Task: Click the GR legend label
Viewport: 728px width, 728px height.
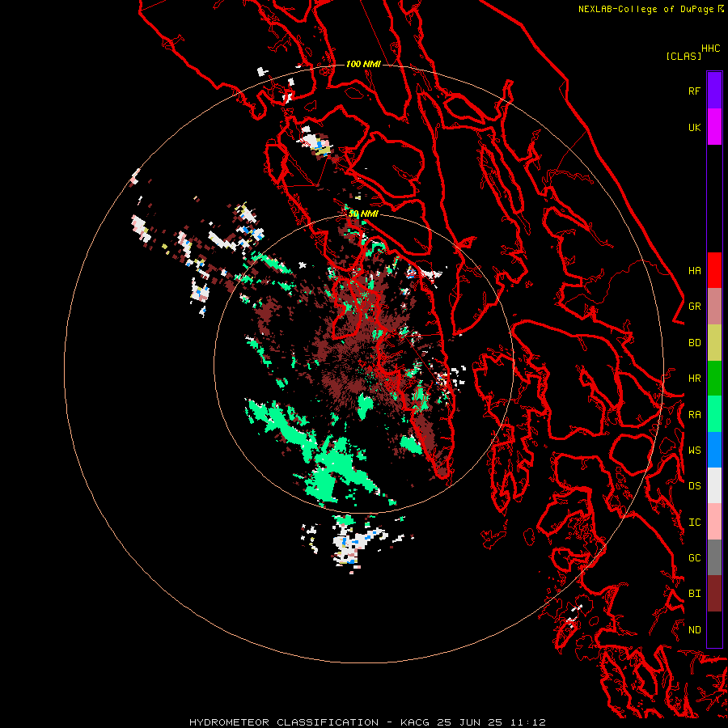Action: pyautogui.click(x=694, y=307)
